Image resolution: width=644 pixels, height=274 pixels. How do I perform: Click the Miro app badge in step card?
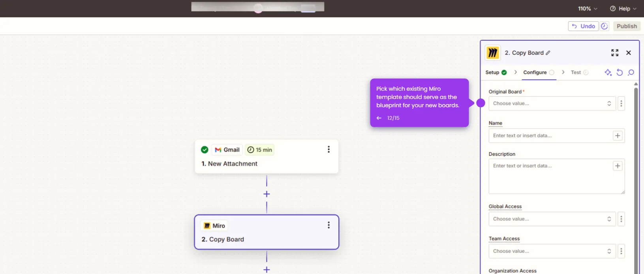(x=214, y=226)
